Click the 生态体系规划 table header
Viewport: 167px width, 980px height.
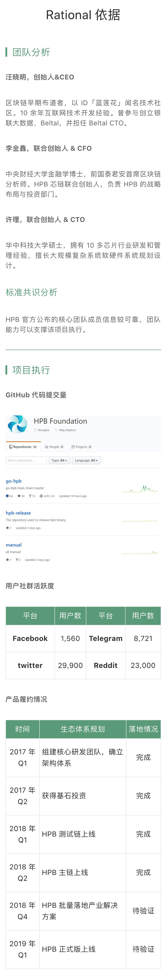click(x=83, y=729)
